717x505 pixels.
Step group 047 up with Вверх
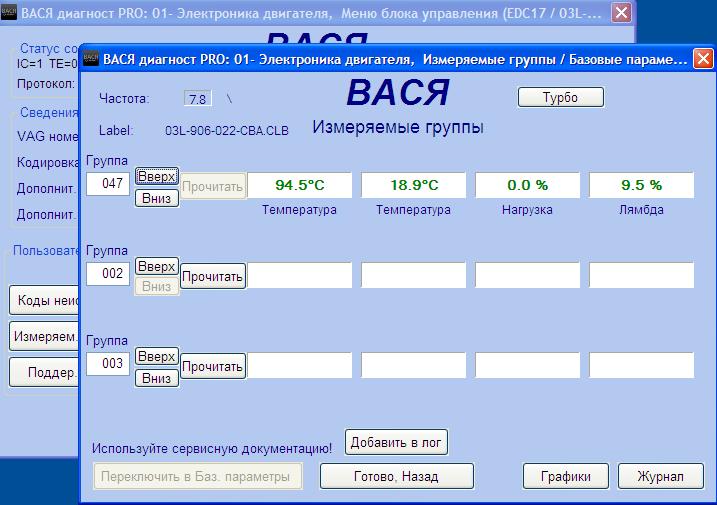(x=156, y=176)
